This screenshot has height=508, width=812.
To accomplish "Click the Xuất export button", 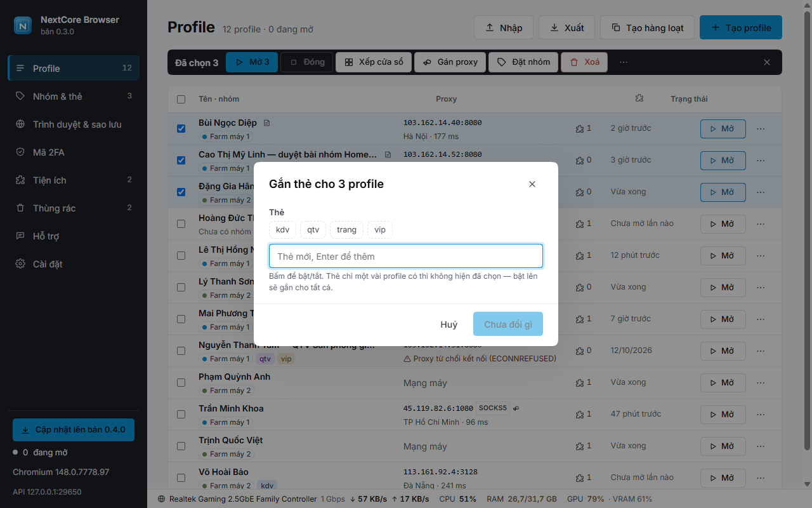I will [x=566, y=27].
